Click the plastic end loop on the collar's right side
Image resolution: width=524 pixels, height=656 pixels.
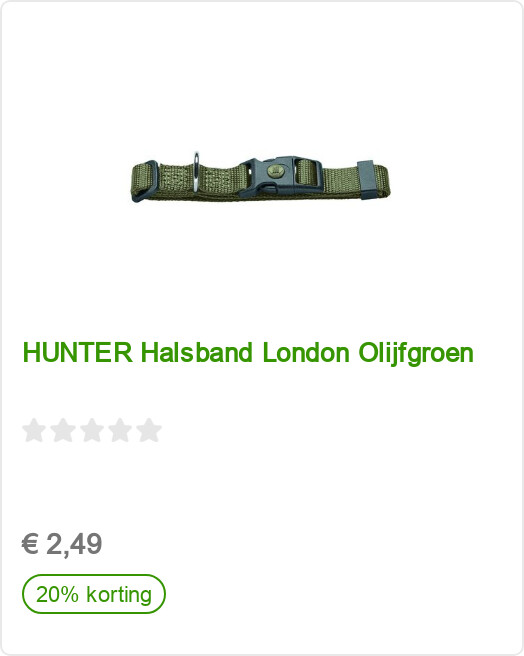(x=365, y=180)
